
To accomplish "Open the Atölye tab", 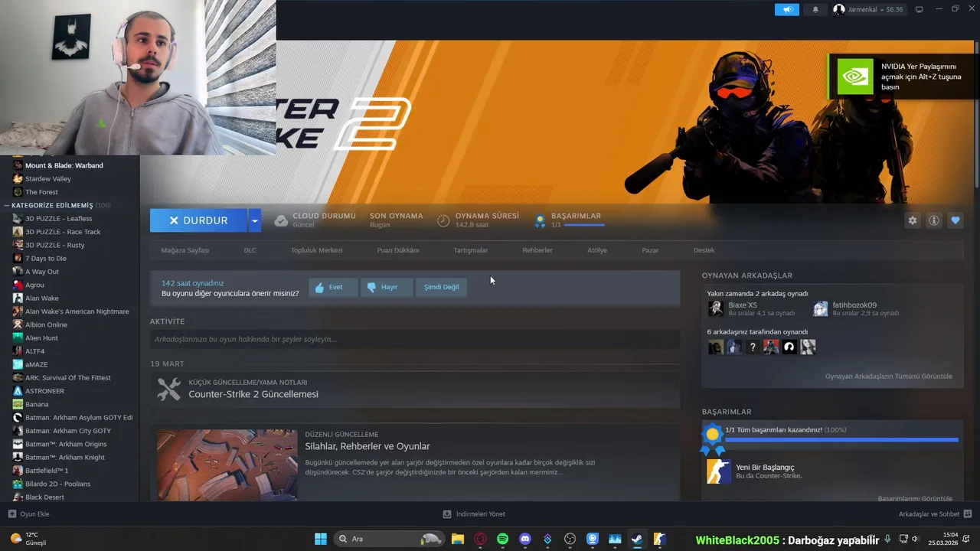I will click(597, 250).
